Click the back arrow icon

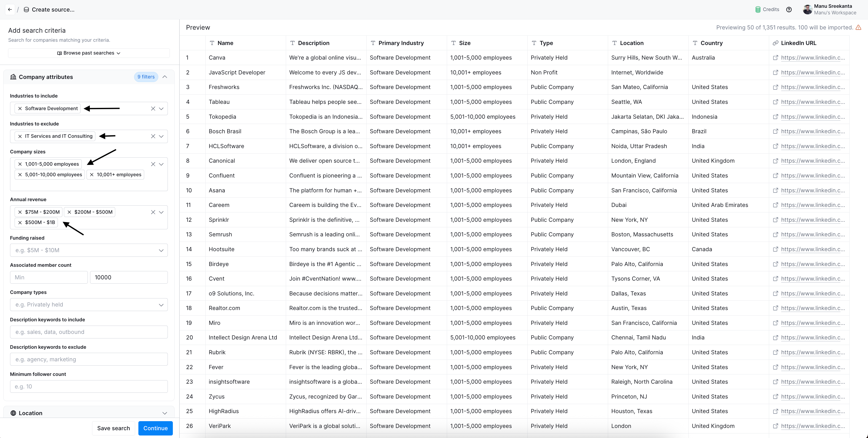pyautogui.click(x=10, y=9)
